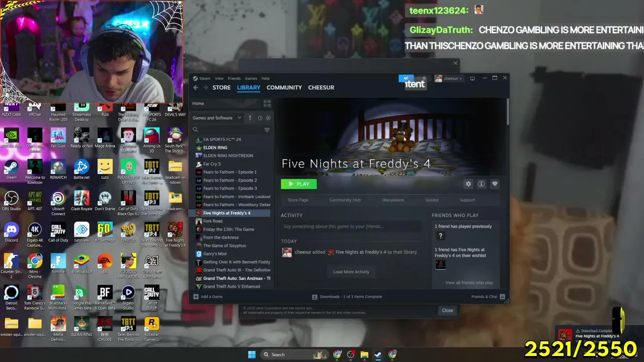This screenshot has height=362, width=644.
Task: Switch to the COMMUNITY tab
Action: click(x=284, y=87)
